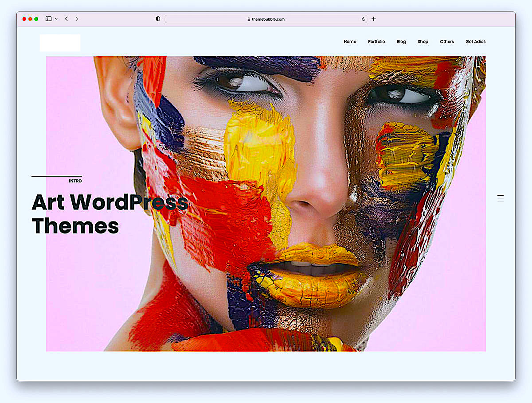Expand the Others navigation menu

[447, 42]
